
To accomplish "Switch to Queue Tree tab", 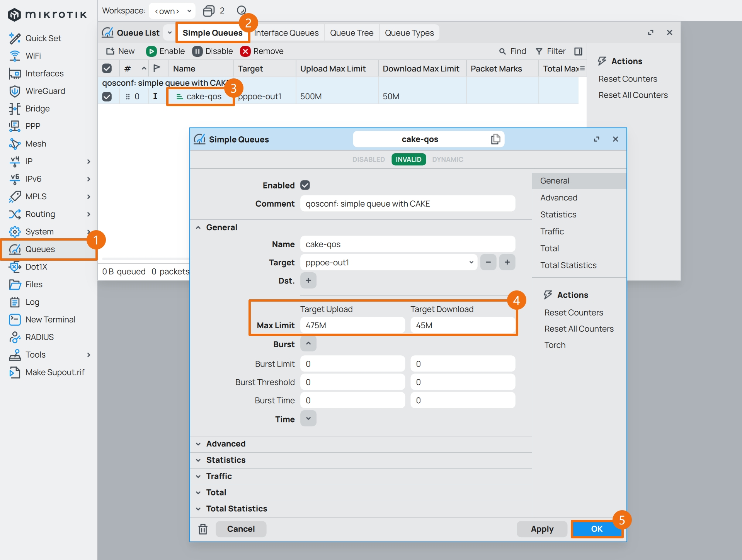I will coord(352,33).
